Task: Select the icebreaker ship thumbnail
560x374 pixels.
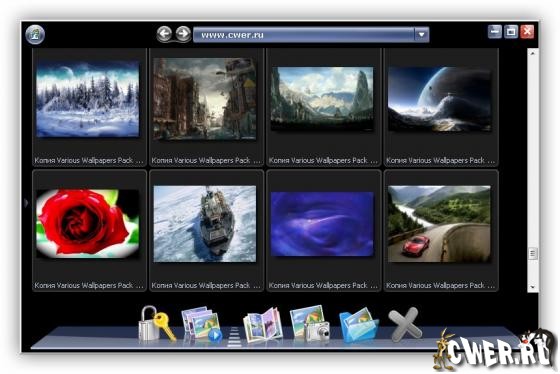Action: coord(205,224)
